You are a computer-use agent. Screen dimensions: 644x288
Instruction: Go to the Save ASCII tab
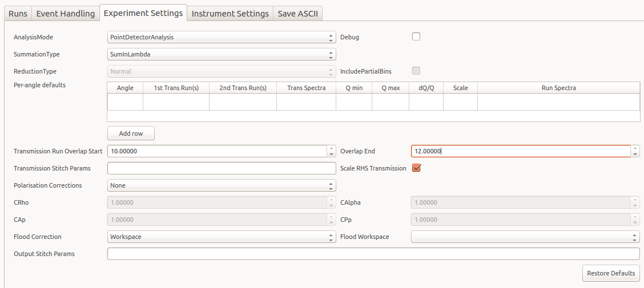[297, 14]
